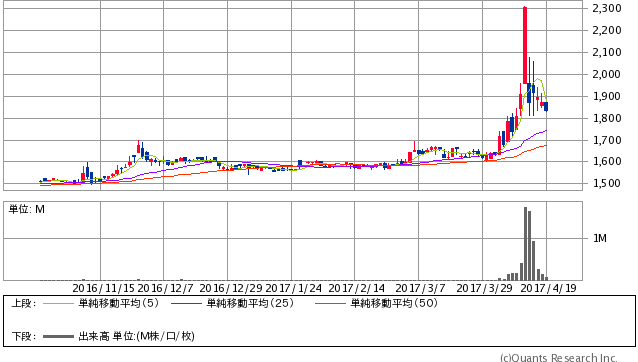Click the 2016/11/15 date axis label
Viewport: 638px width, 362px height.
[103, 288]
